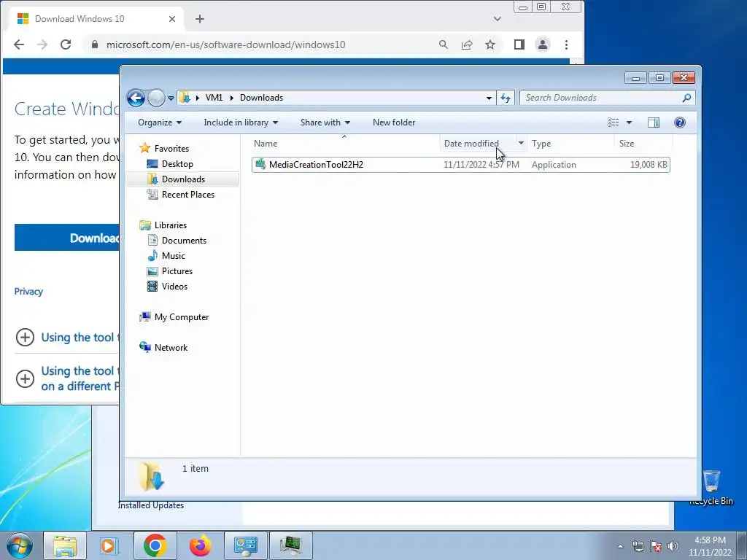Open the Chrome tab search dropdown
747x560 pixels.
click(497, 19)
